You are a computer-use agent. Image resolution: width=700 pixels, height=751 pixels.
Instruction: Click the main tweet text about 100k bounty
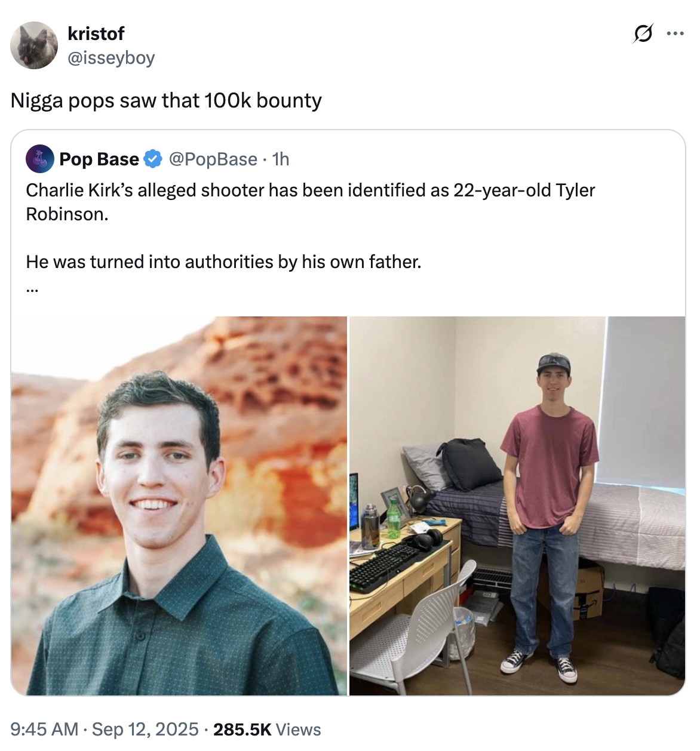coord(166,100)
